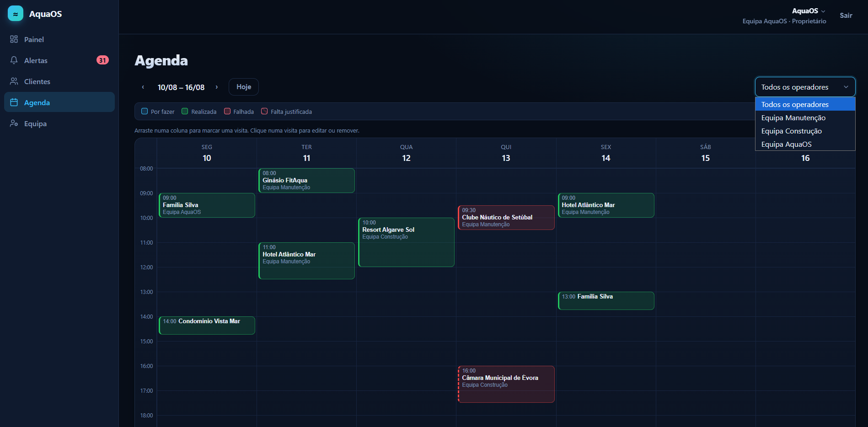The width and height of the screenshot is (868, 427).
Task: Open the Câmara Municipal de Évora visit
Action: [x=506, y=384]
